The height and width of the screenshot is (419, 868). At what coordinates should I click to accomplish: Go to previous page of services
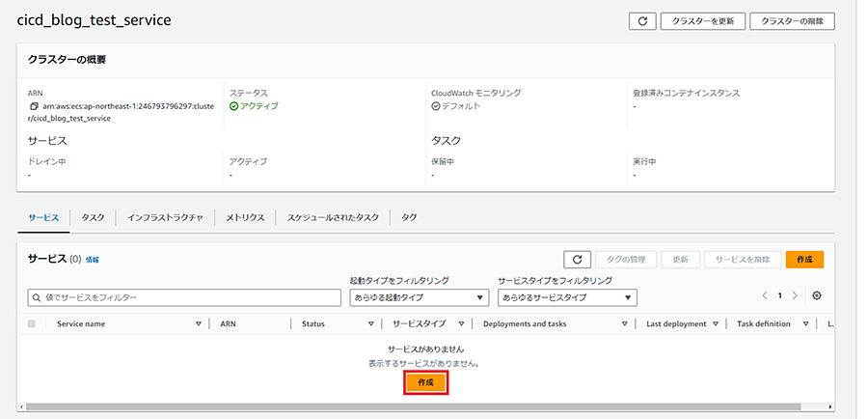click(x=765, y=296)
